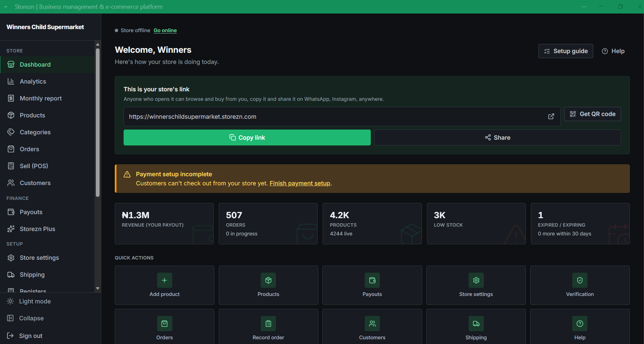Screen dimensions: 644x344
Task: Click the Payouts wallet icon in sidebar
Action: click(11, 212)
